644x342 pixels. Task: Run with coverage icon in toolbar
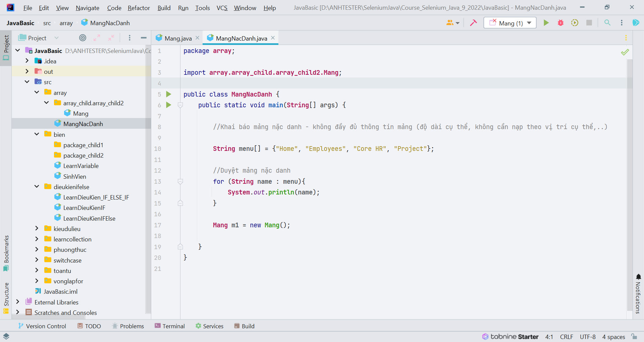tap(575, 23)
